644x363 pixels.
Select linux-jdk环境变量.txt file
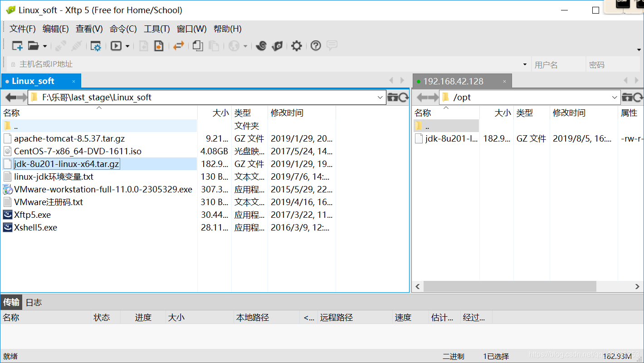tap(54, 177)
